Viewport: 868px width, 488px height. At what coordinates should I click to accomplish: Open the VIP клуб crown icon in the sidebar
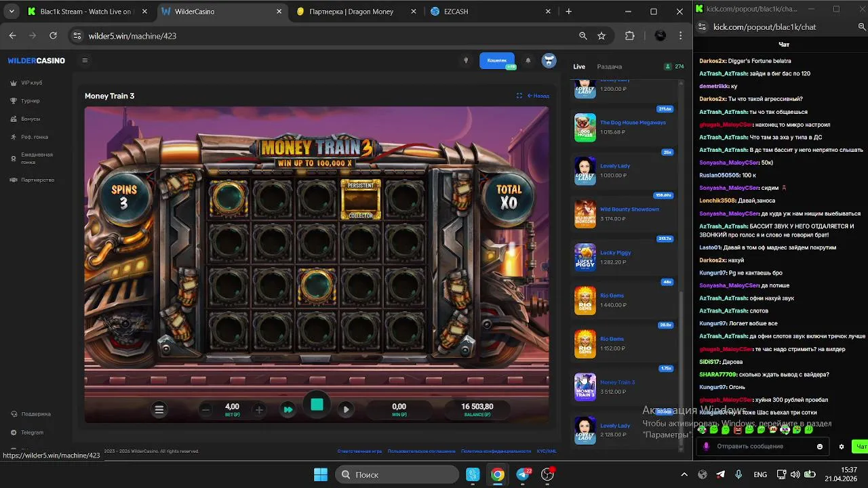click(x=14, y=83)
